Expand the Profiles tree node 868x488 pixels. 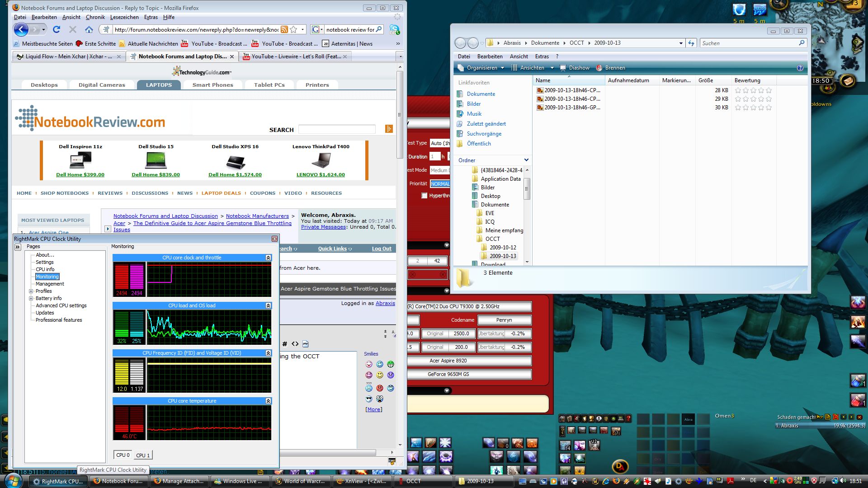point(31,291)
